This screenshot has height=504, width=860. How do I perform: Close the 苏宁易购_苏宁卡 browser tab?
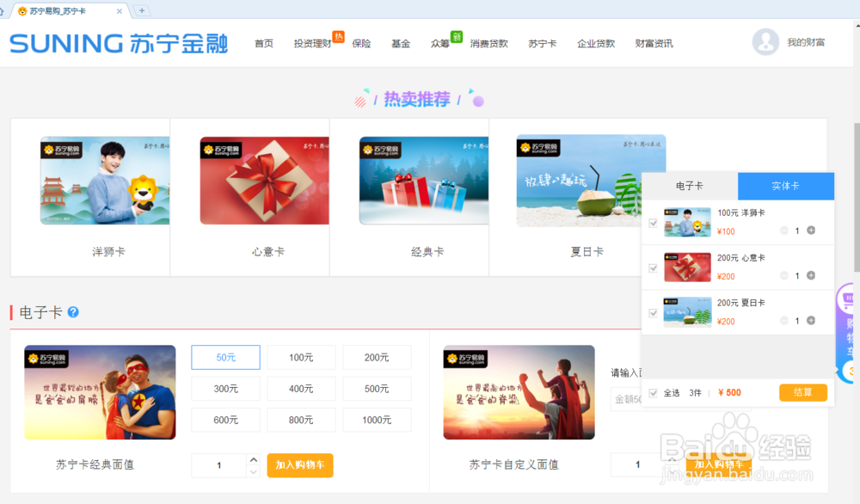119,11
